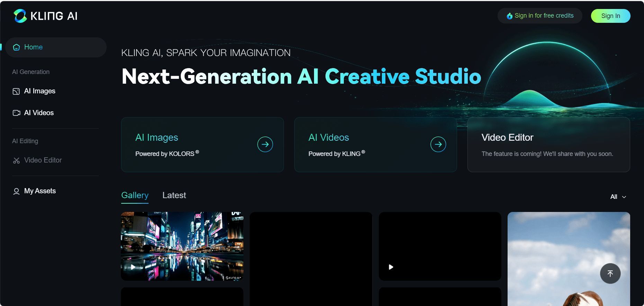Click the arrow icon on the AI Videos card

[x=438, y=144]
